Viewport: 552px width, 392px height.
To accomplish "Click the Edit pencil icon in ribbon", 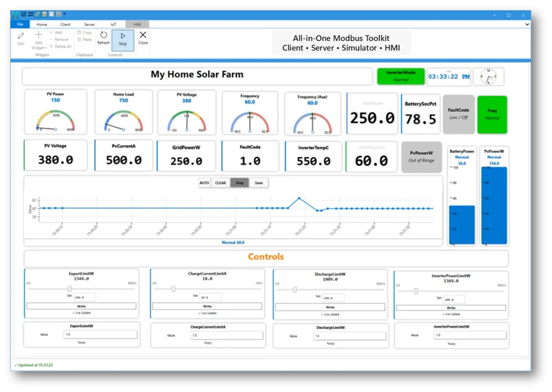I will click(x=21, y=36).
